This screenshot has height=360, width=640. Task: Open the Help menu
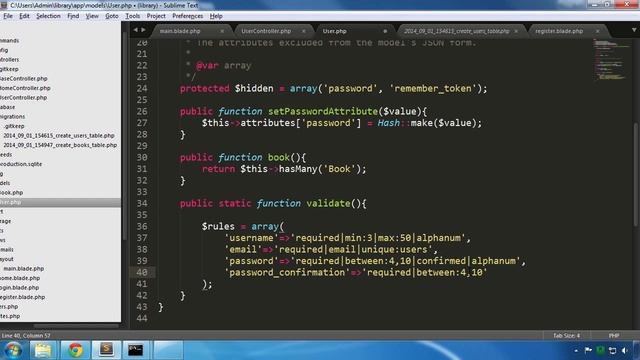pyautogui.click(x=216, y=16)
